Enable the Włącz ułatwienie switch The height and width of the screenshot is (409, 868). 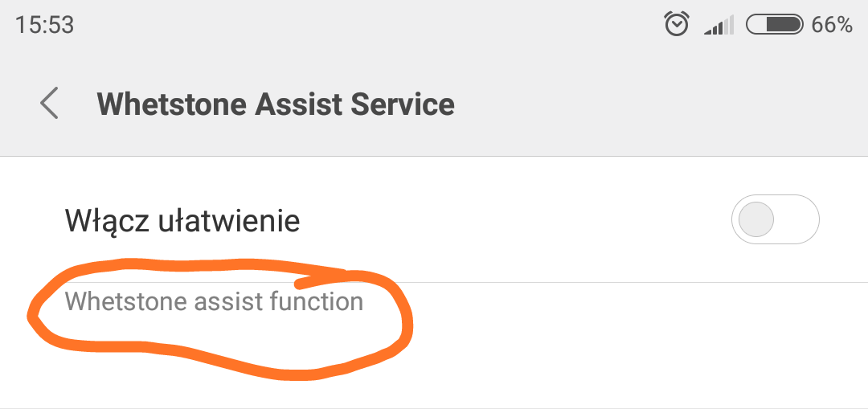[x=775, y=219]
